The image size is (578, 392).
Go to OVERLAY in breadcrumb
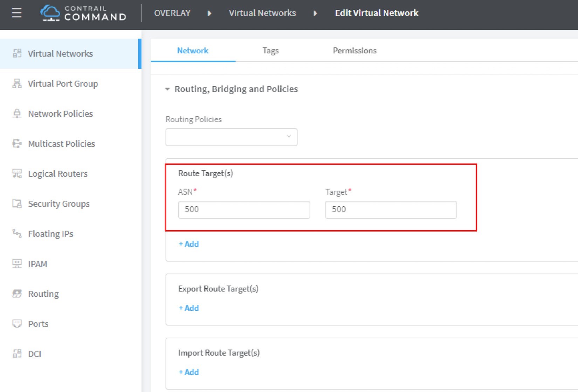click(172, 13)
